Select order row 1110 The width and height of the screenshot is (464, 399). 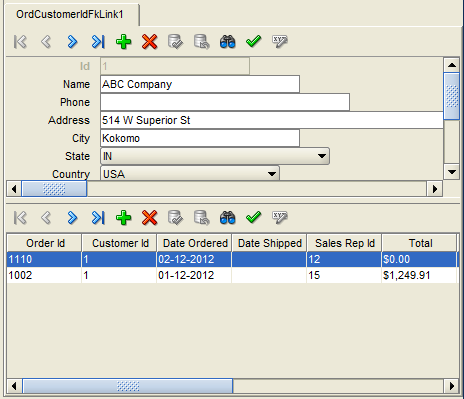[x=232, y=259]
